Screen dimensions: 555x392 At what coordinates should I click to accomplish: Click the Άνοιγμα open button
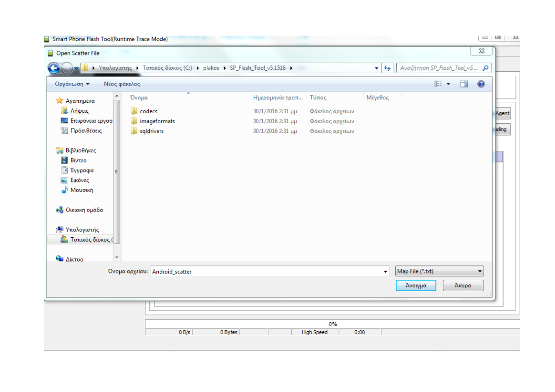coord(416,286)
